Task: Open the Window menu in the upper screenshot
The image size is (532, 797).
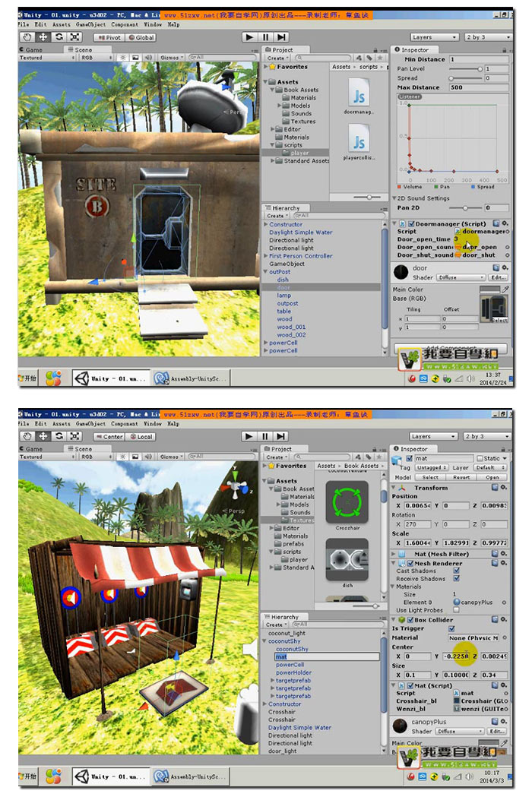Action: click(x=153, y=24)
